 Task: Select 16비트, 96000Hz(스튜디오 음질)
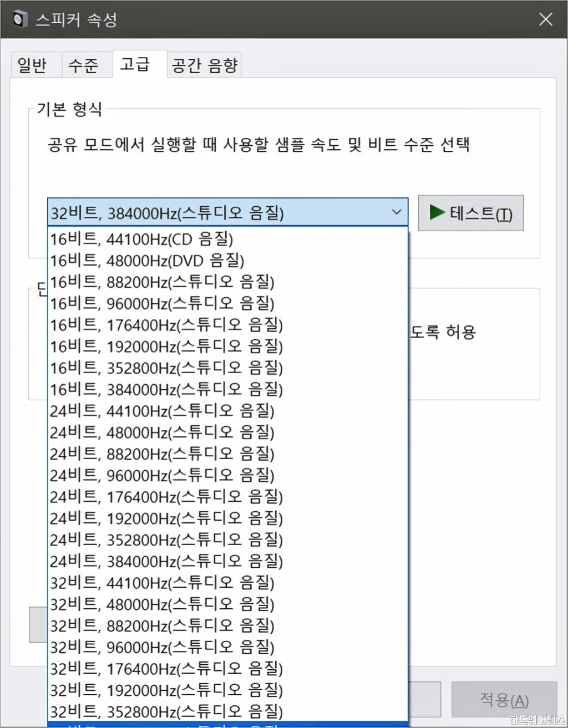coord(228,303)
